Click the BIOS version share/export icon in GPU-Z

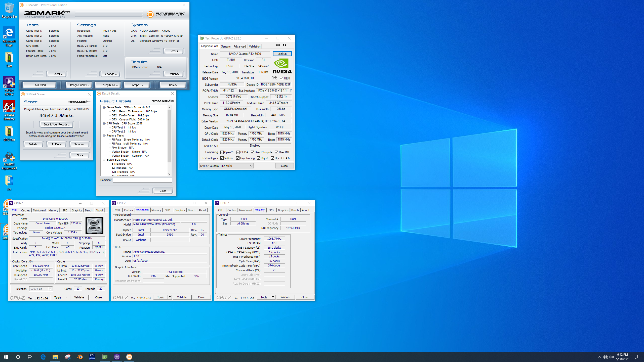coord(274,78)
